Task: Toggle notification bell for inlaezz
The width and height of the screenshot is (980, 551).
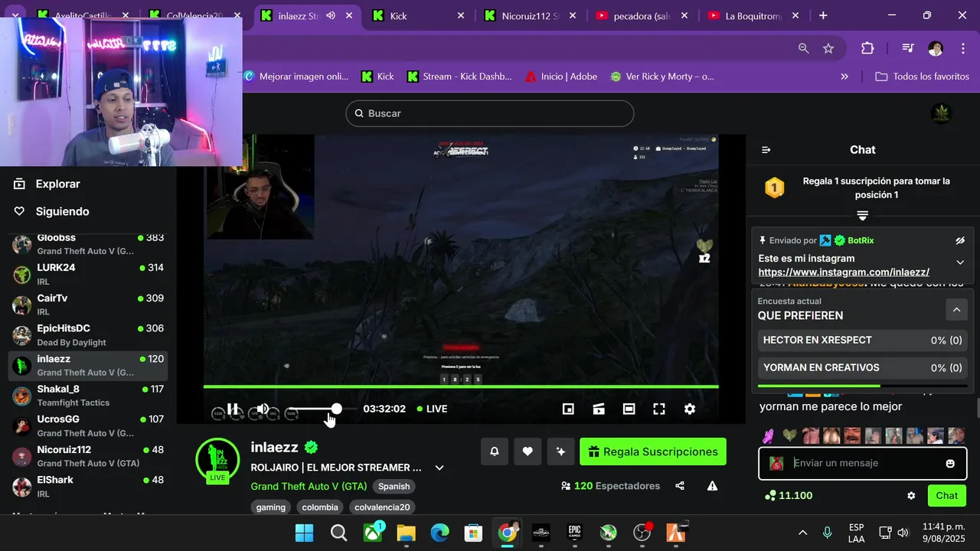Action: pos(495,452)
